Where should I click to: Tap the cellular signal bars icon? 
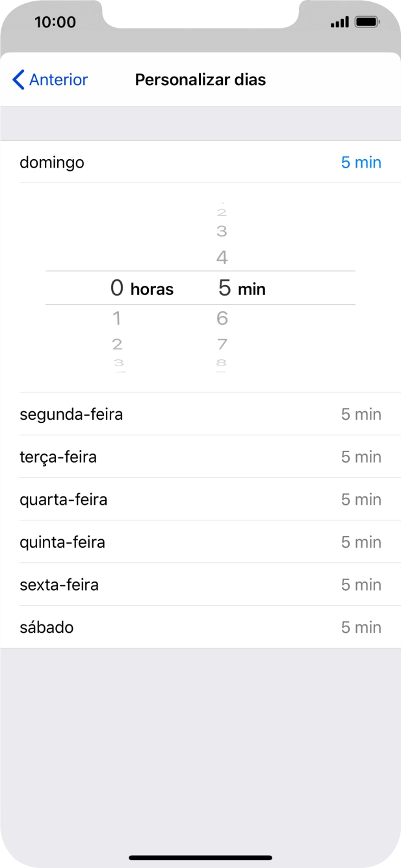tap(339, 21)
